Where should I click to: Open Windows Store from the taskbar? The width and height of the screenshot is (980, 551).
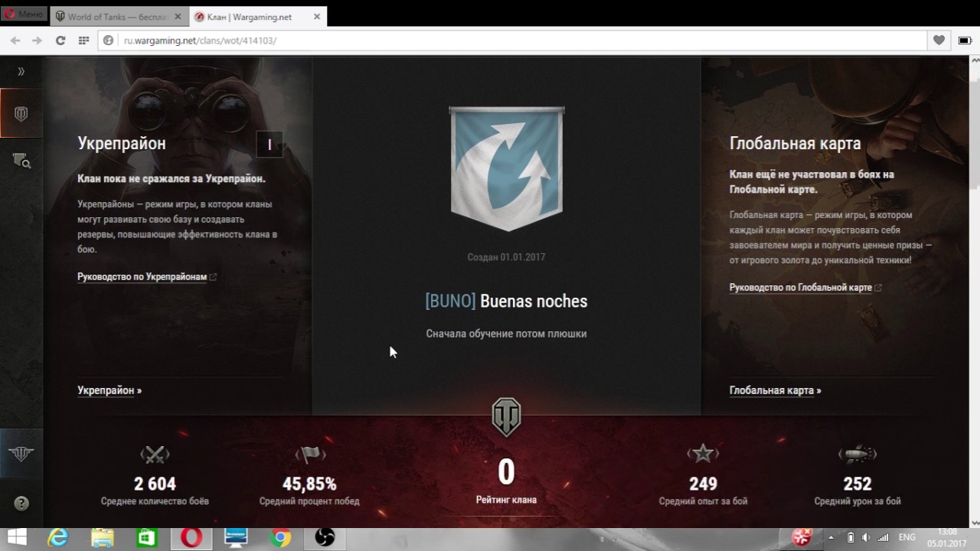[146, 539]
